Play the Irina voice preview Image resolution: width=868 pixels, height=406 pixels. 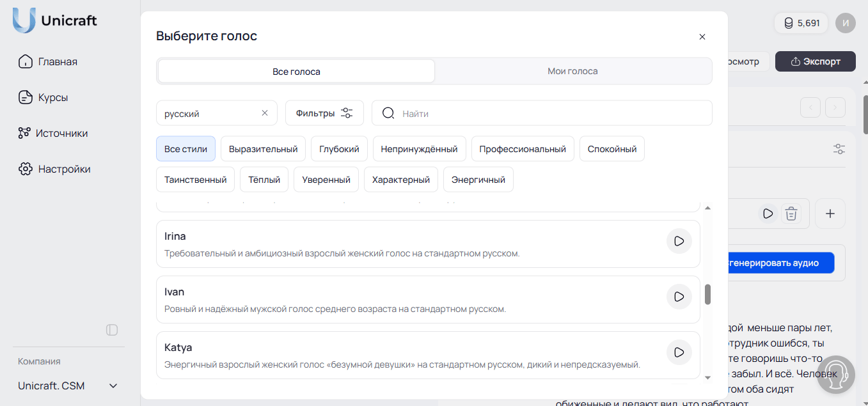point(679,241)
